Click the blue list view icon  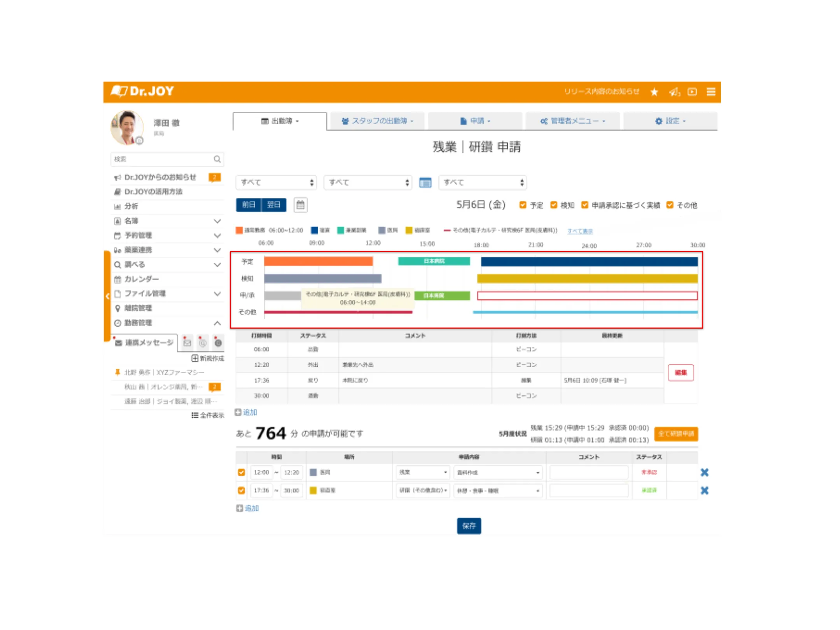point(425,182)
